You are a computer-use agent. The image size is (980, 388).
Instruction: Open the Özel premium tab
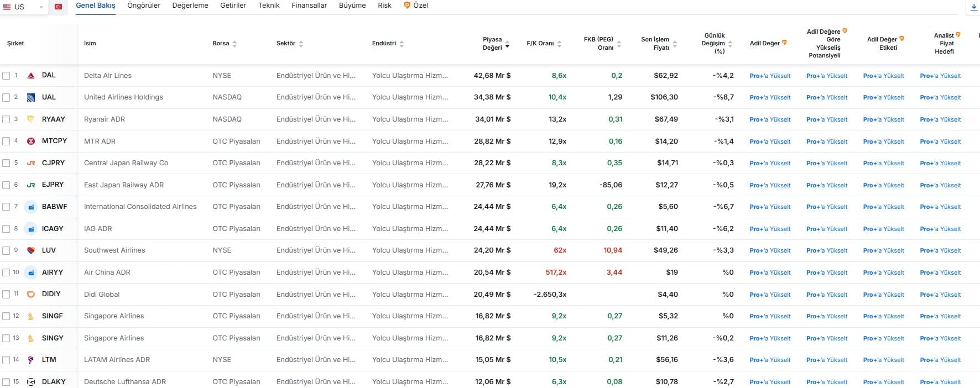click(416, 6)
